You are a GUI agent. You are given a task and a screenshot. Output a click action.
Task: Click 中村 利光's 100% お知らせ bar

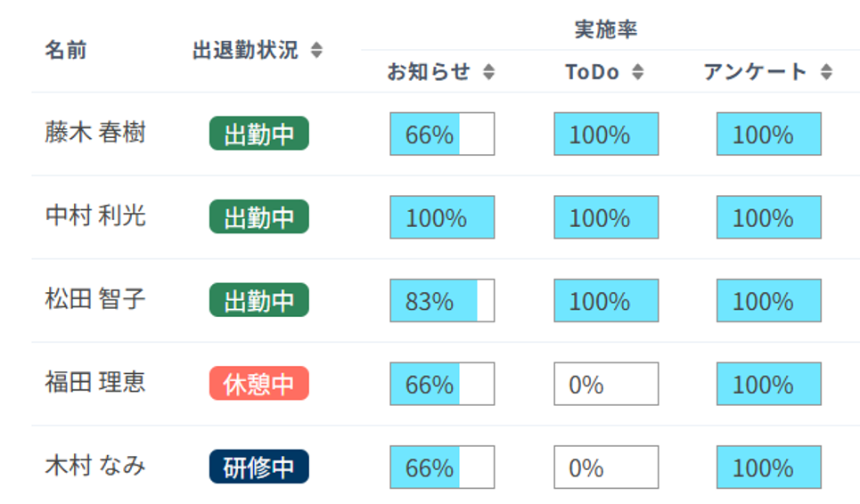pos(442,218)
